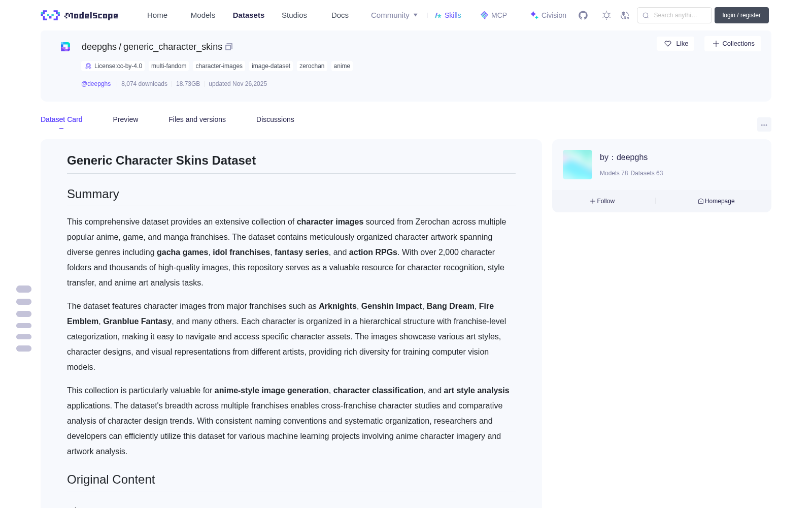
Task: Open the Models section
Action: click(x=203, y=15)
